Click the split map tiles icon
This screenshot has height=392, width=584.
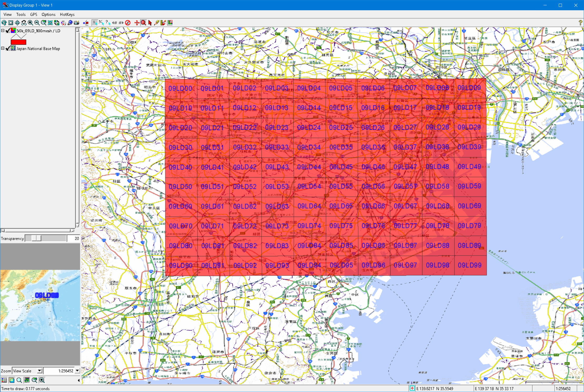coord(57,23)
